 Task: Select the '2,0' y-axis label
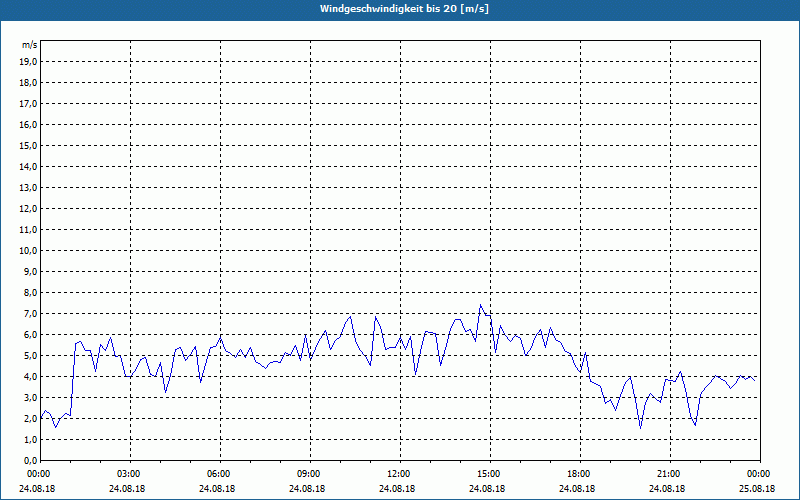click(30, 418)
